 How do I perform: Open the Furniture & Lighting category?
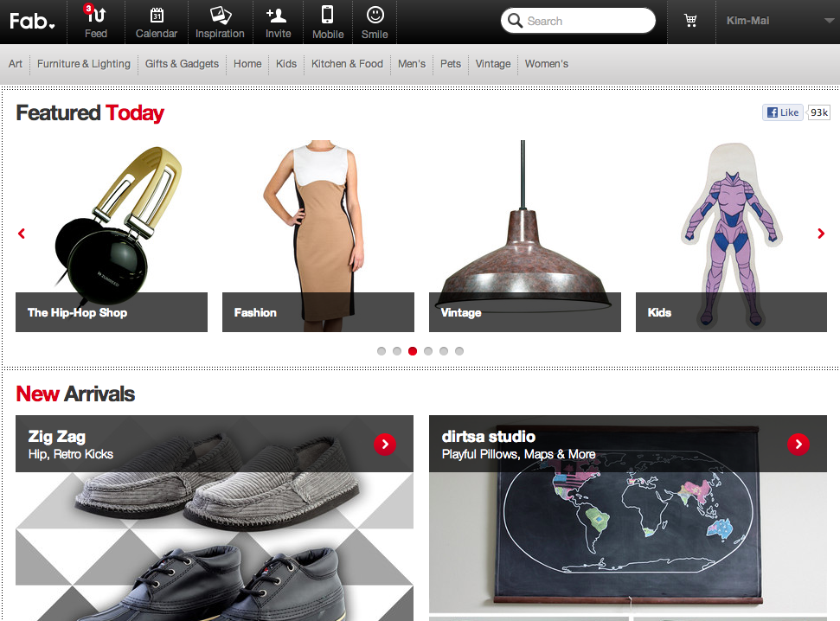[84, 64]
